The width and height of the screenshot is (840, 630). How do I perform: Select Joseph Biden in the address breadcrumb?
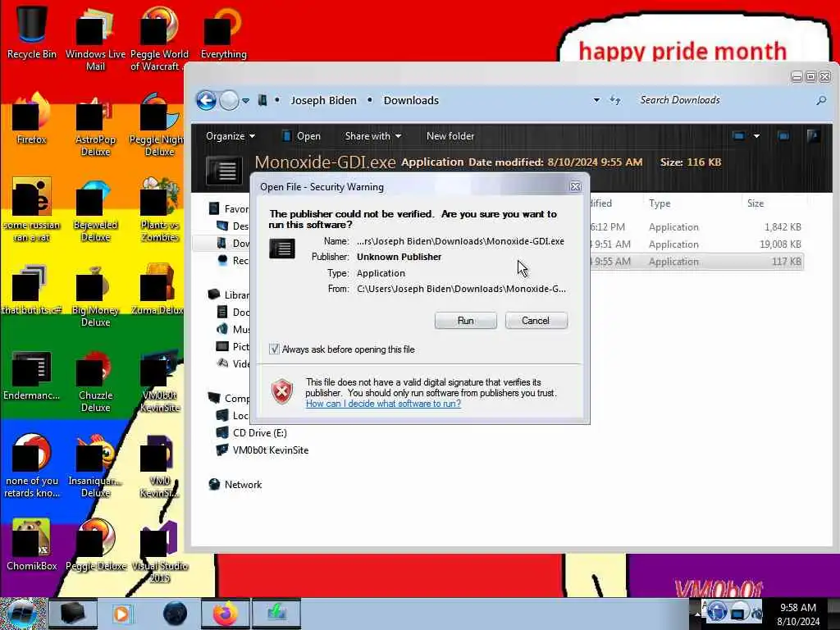[323, 100]
